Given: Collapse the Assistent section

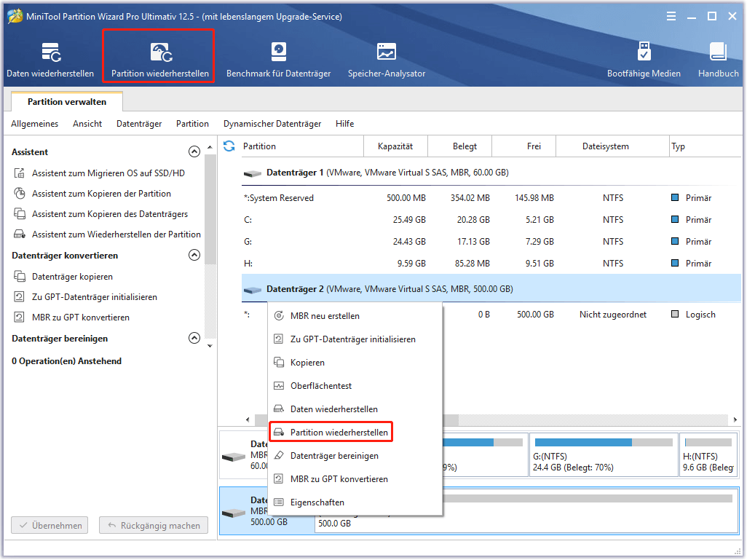Looking at the screenshot, I should pos(194,151).
